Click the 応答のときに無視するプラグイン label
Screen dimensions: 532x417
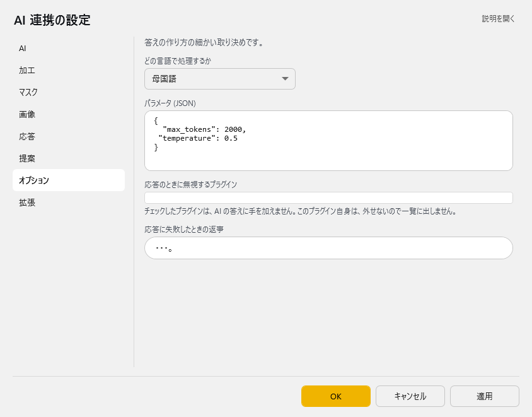(x=191, y=184)
